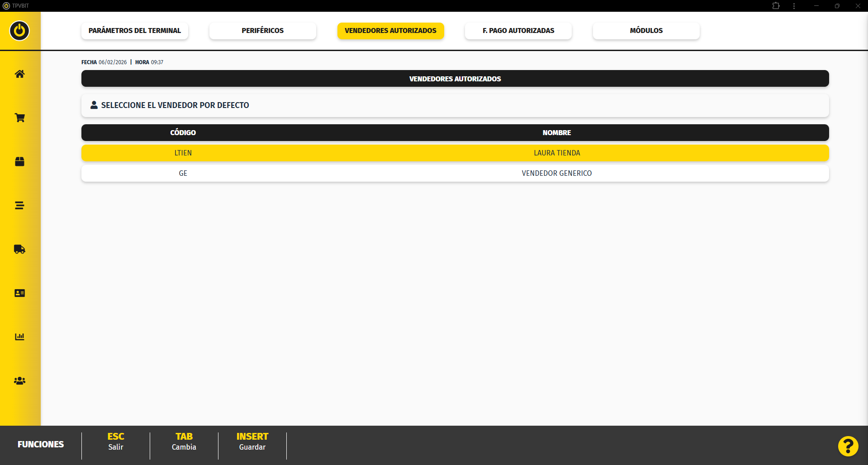Click the list lines sidebar icon
This screenshot has height=465, width=868.
(19, 206)
